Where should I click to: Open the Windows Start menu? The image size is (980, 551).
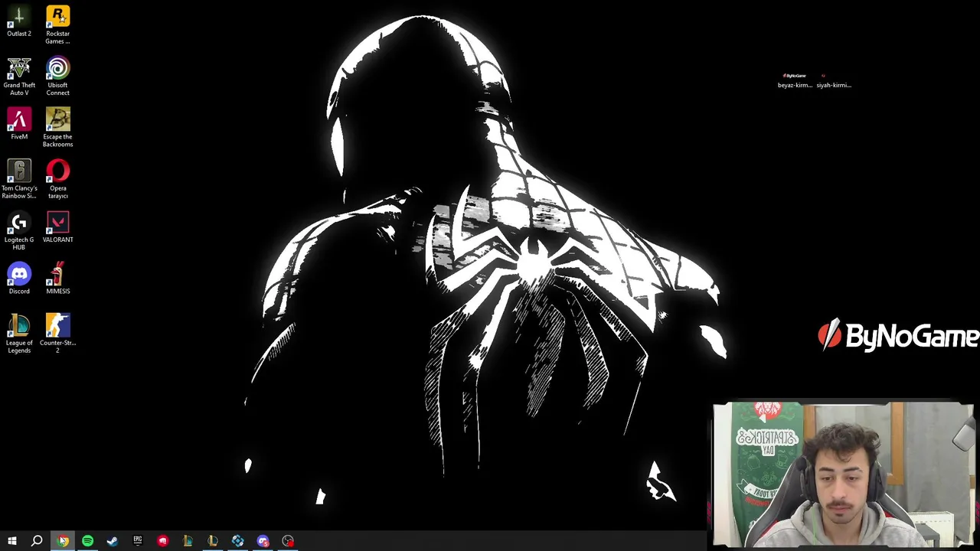pos(12,541)
